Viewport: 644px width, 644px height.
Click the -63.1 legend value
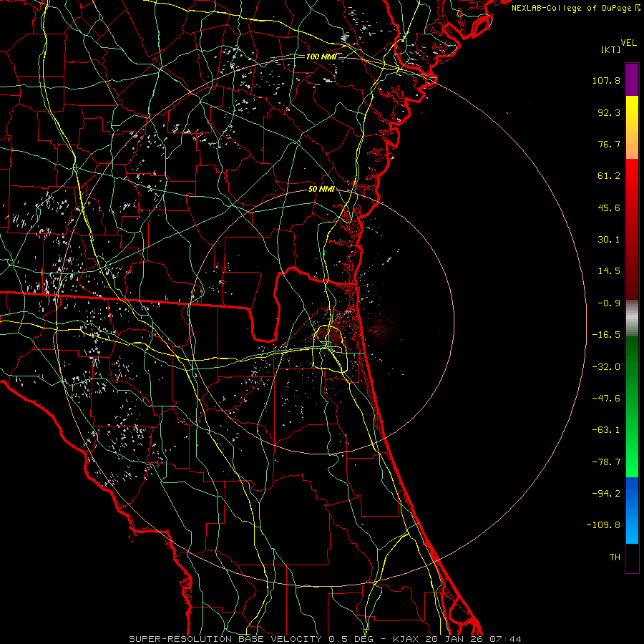(x=606, y=430)
